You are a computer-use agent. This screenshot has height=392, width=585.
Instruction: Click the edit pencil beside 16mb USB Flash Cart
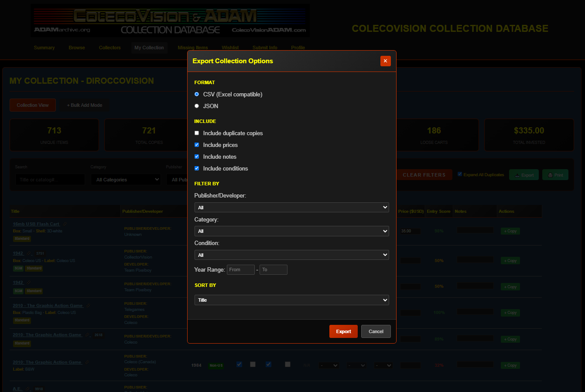click(x=65, y=224)
